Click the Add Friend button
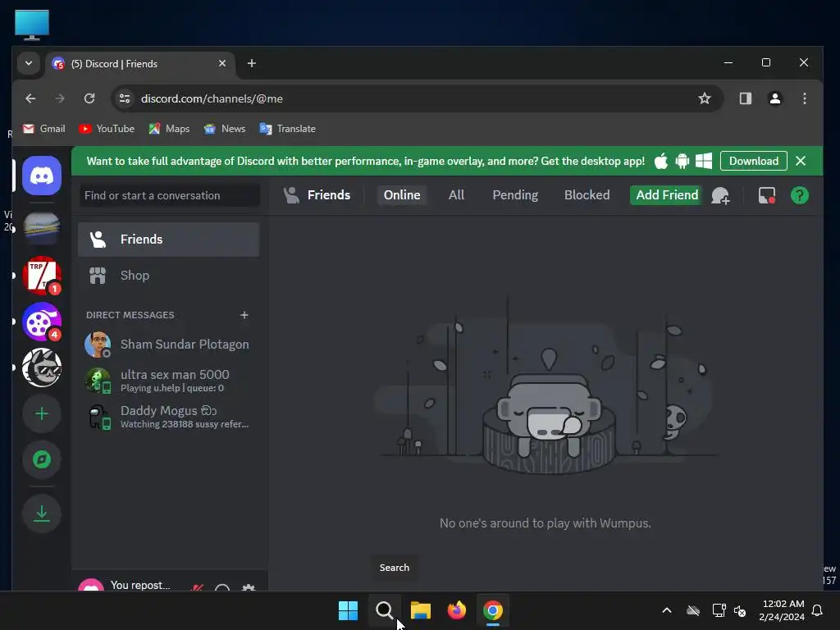 click(x=666, y=195)
